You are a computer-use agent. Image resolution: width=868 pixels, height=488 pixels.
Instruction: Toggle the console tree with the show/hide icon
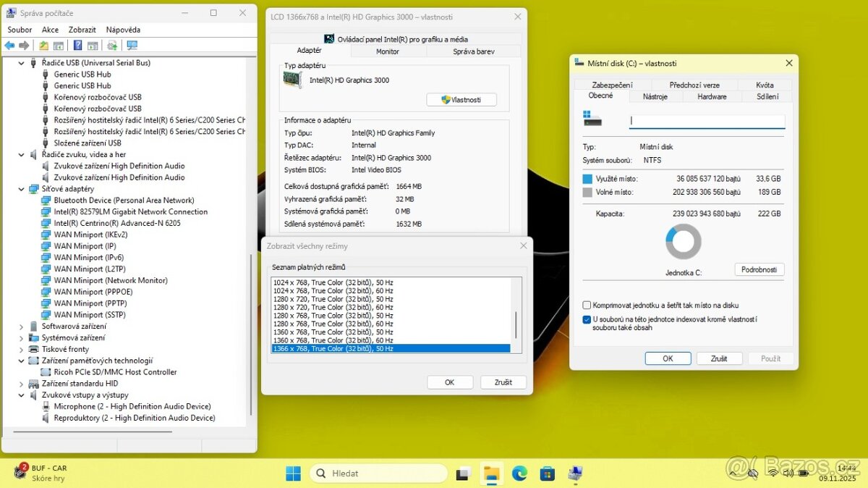[58, 45]
